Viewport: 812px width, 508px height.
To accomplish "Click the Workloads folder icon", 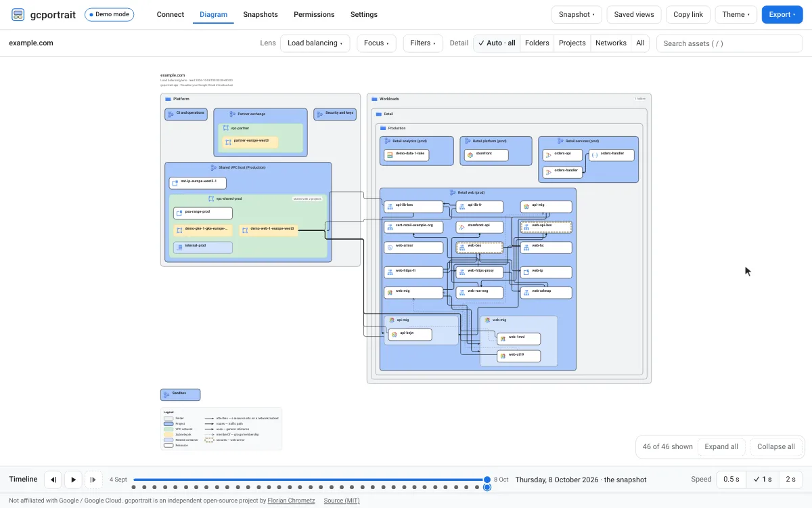I will coord(374,99).
